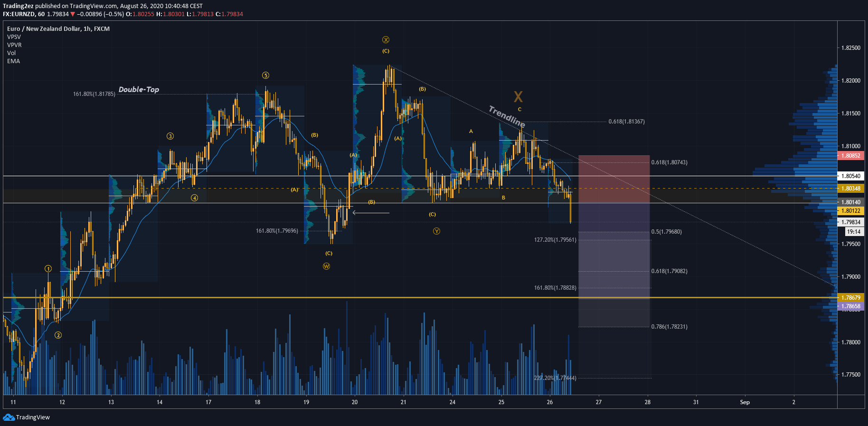Click the white left-pointing arrow drawing

(371, 213)
